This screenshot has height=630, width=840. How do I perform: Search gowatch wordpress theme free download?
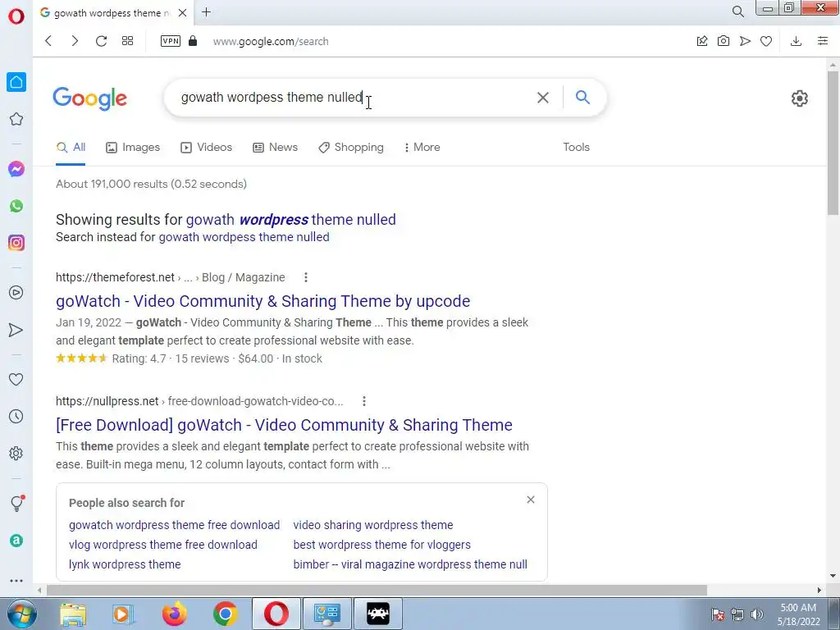tap(174, 525)
